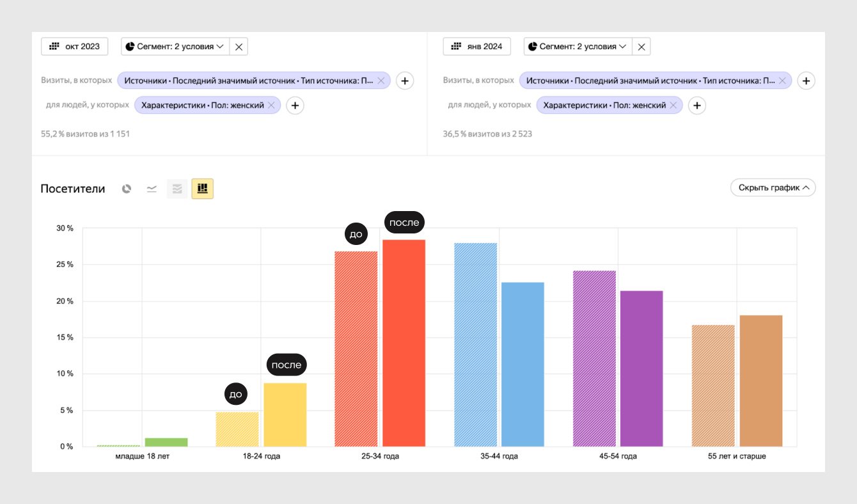Select the line chart view icon
857x504 pixels.
[152, 189]
